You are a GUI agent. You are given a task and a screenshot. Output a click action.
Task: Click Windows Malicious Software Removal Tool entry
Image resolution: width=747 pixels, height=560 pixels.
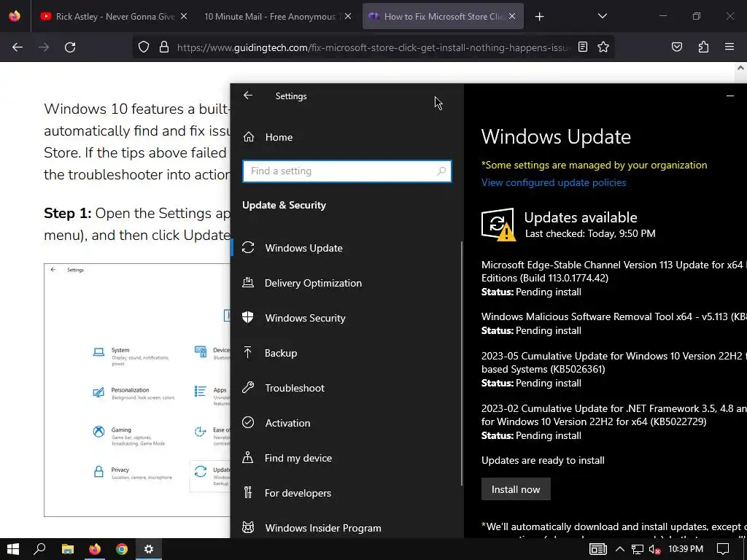614,323
